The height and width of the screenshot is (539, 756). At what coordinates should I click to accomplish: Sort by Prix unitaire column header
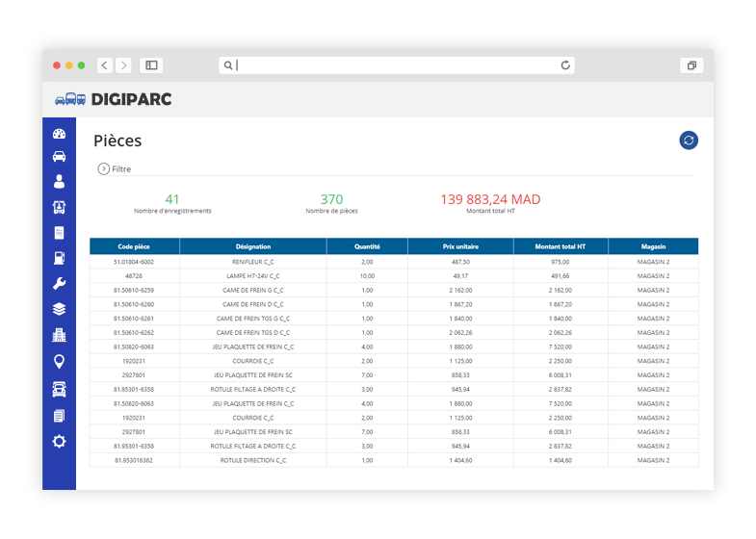click(x=461, y=246)
